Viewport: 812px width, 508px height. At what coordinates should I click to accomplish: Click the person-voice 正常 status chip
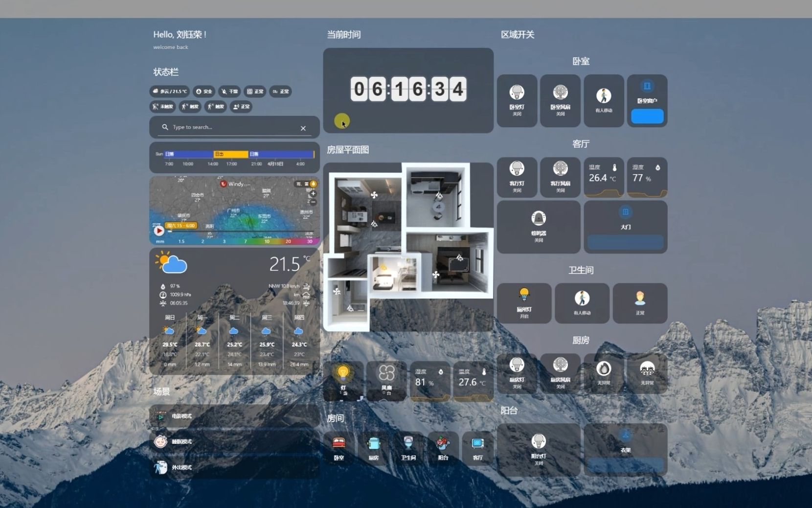point(241,107)
